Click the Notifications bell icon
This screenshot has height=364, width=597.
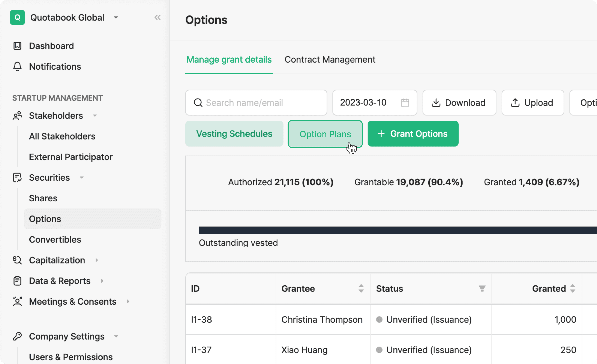click(x=17, y=67)
